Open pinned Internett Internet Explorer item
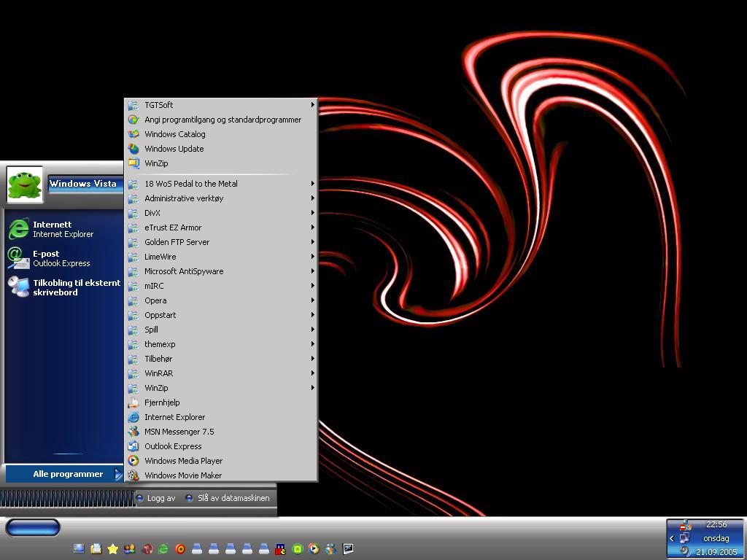747x560 pixels. coord(64,229)
